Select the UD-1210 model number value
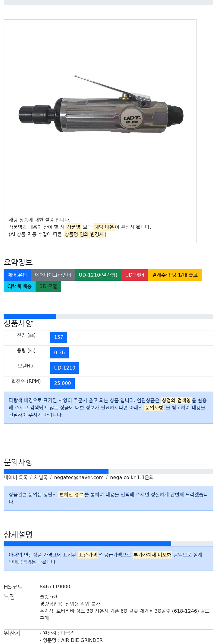Screen dimensions: 217x644 (x=65, y=368)
